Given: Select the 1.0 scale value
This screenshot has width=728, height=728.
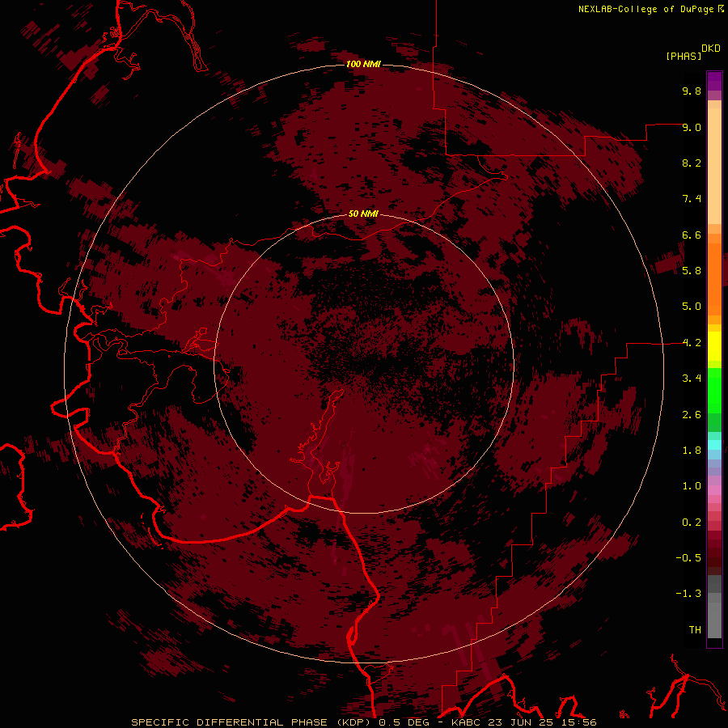Looking at the screenshot, I should (692, 486).
